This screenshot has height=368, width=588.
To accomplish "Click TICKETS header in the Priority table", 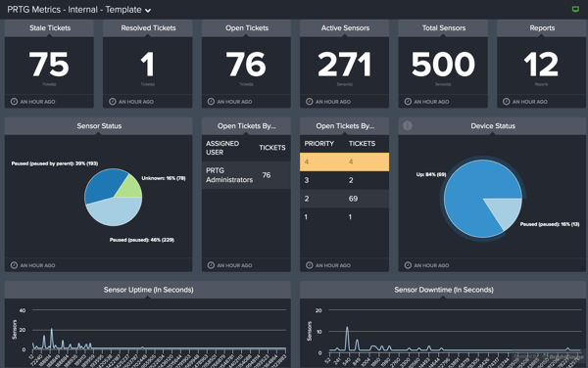I will (362, 144).
